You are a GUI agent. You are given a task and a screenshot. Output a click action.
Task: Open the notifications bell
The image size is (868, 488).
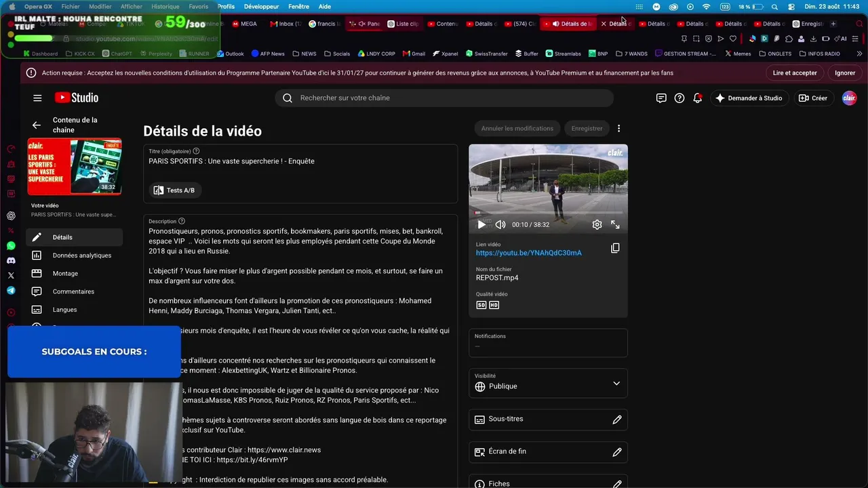(x=698, y=98)
